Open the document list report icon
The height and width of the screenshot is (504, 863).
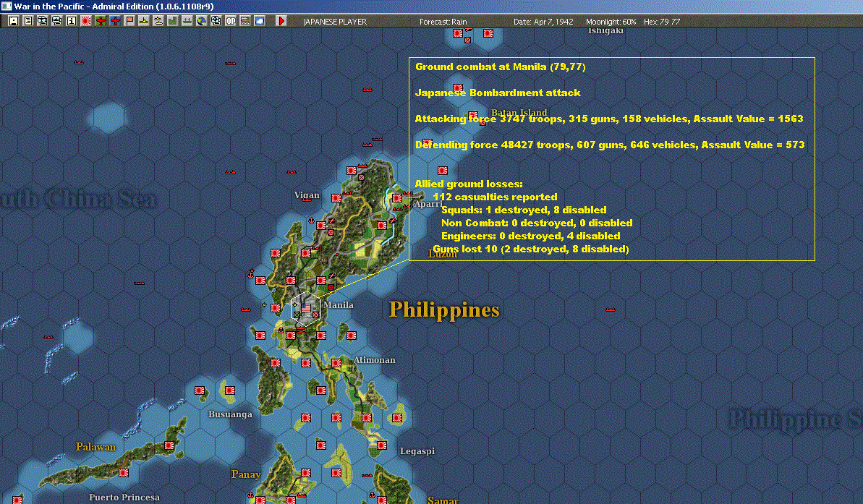tap(28, 21)
